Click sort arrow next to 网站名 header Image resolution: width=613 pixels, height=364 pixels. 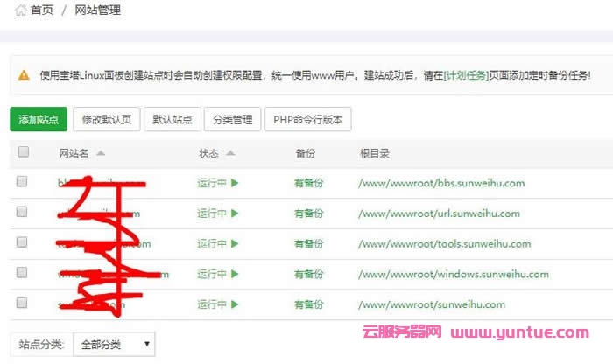(x=101, y=153)
